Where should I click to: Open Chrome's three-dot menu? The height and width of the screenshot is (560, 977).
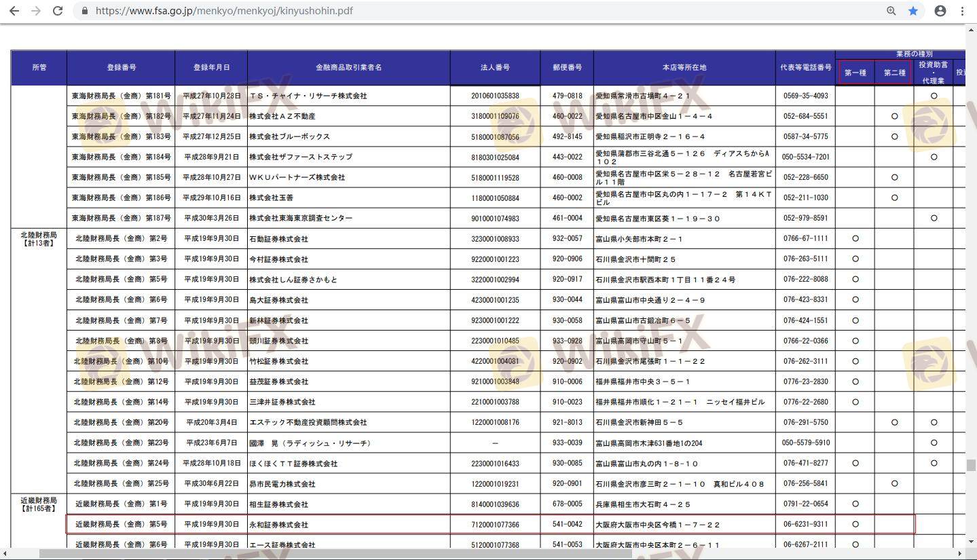(962, 11)
